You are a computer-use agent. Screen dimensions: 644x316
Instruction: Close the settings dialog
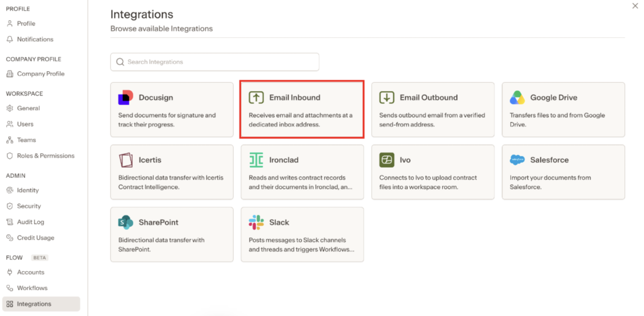click(x=635, y=6)
